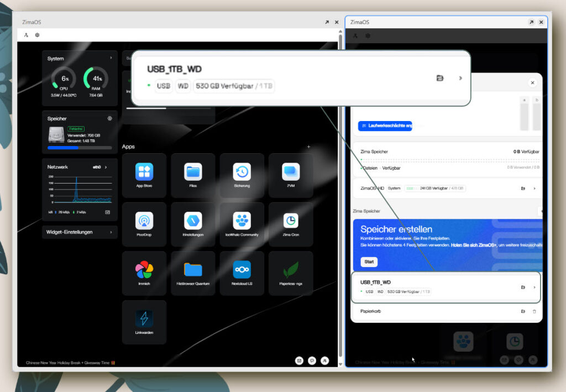Open Speicher widget settings gear
The height and width of the screenshot is (392, 566).
coord(110,118)
